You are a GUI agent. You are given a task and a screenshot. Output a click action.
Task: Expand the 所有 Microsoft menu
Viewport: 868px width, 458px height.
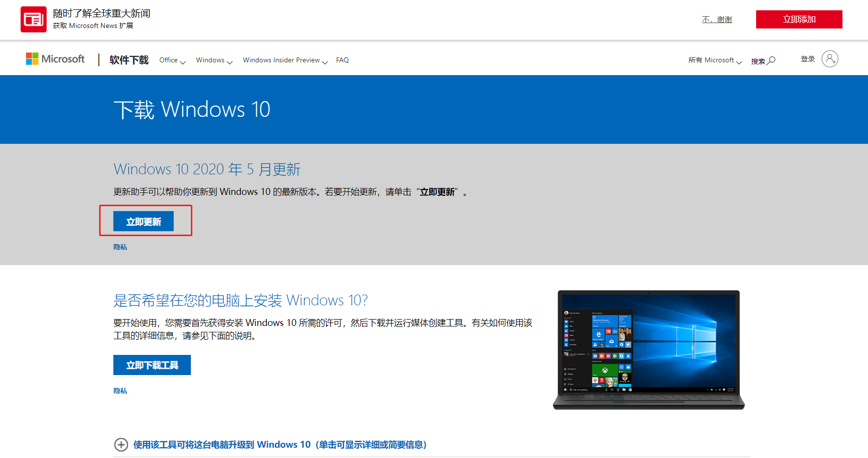(715, 60)
